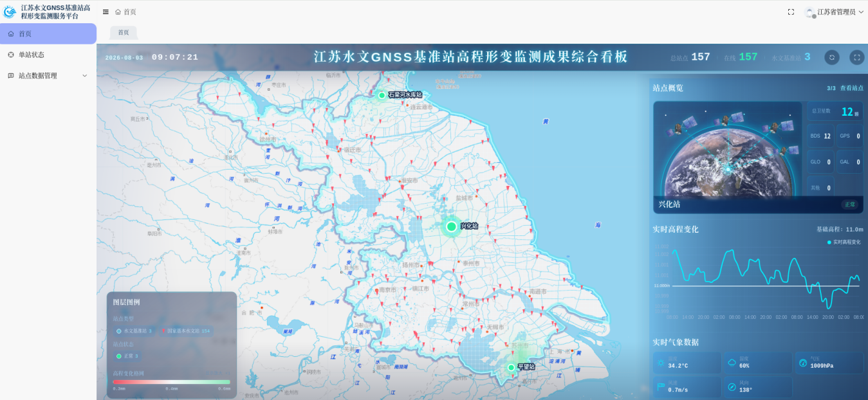Click the 兴化站 name under the earth image
868x400 pixels.
(669, 205)
